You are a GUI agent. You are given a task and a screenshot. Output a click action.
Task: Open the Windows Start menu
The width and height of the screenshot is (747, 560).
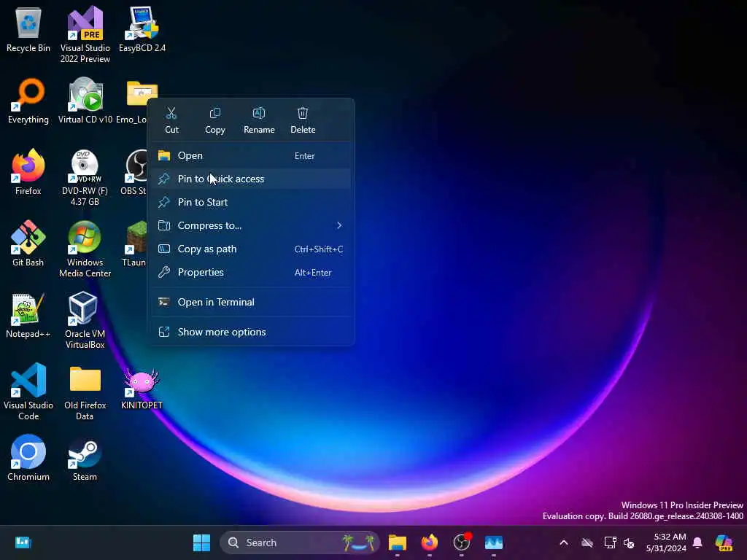point(201,542)
